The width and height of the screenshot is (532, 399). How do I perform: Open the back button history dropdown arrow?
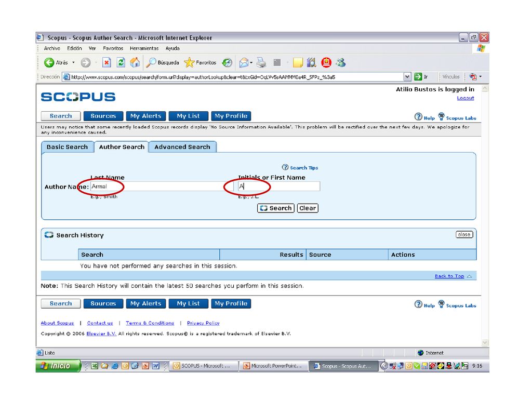click(x=73, y=62)
